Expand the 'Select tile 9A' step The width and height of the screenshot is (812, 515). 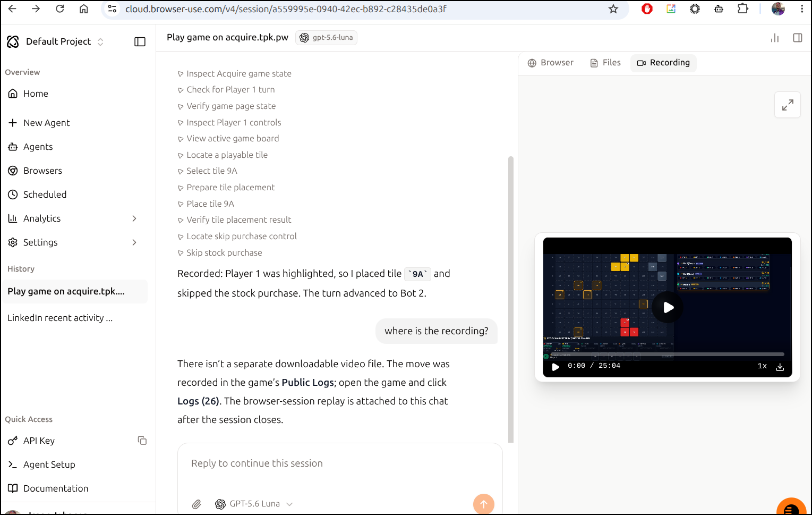pyautogui.click(x=208, y=171)
